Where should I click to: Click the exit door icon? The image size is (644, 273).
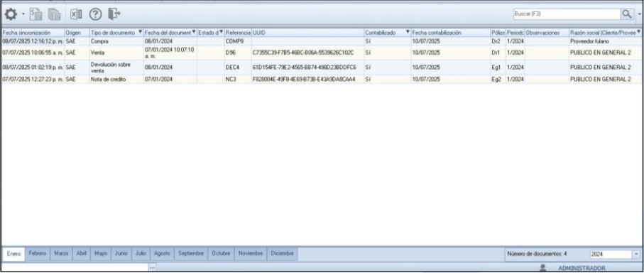point(114,14)
